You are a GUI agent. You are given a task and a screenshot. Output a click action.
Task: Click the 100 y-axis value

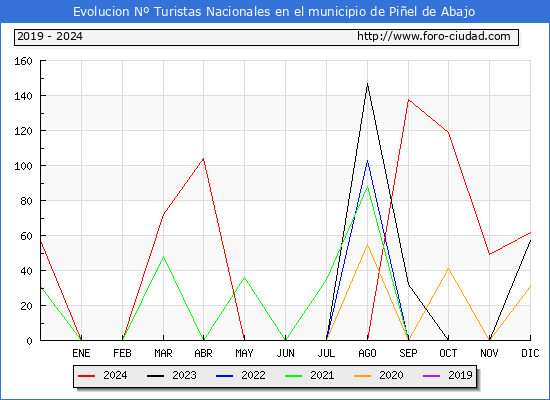pos(23,166)
